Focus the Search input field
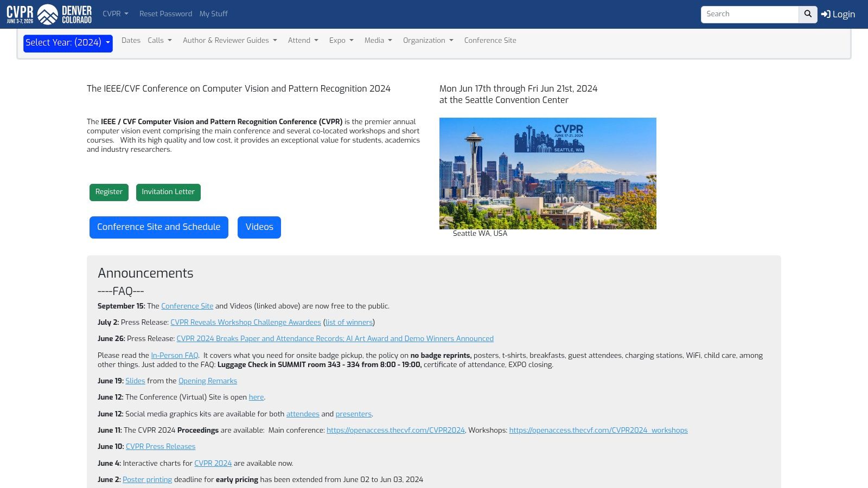The height and width of the screenshot is (488, 868). tap(749, 15)
